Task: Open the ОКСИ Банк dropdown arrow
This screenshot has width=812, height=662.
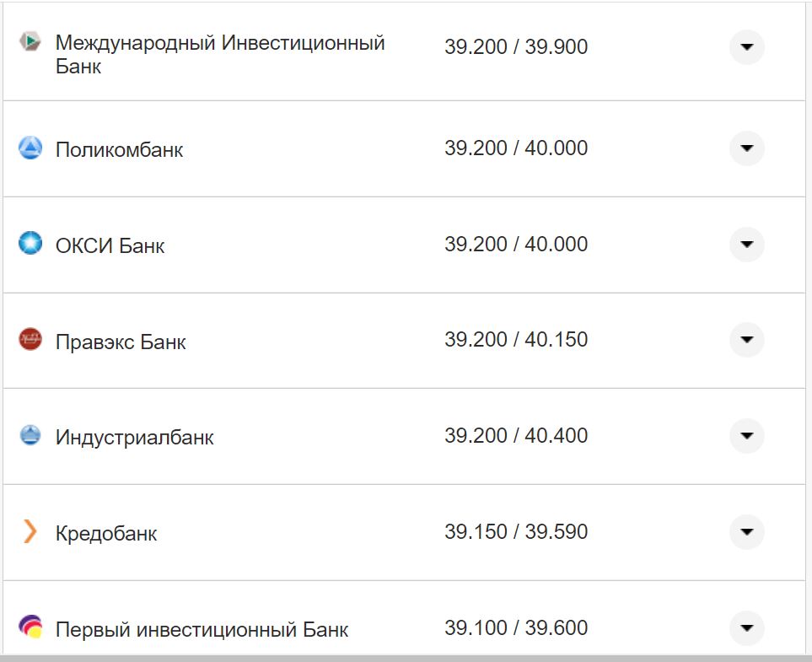Action: [x=746, y=244]
